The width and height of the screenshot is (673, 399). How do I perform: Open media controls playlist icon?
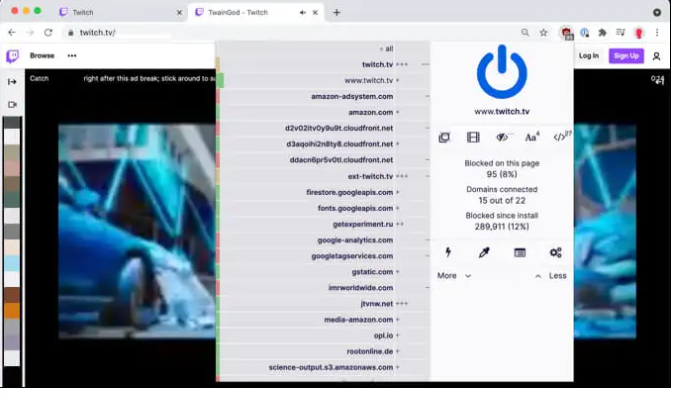[x=621, y=33]
